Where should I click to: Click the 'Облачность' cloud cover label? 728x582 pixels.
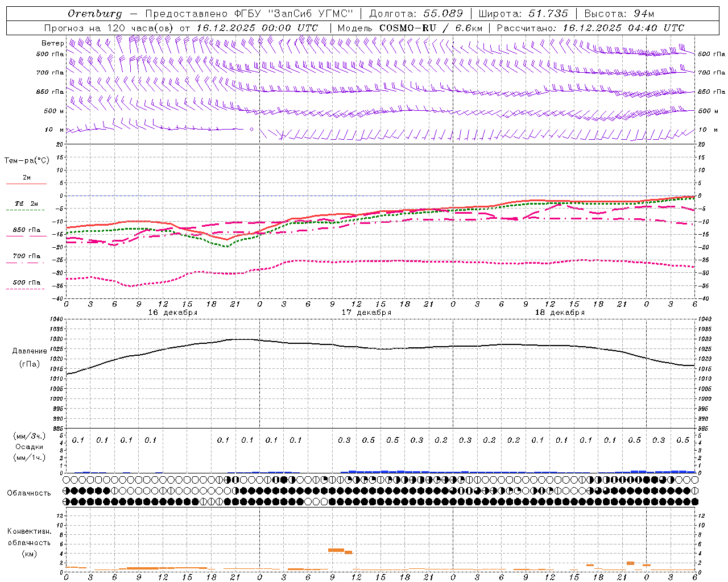point(29,493)
